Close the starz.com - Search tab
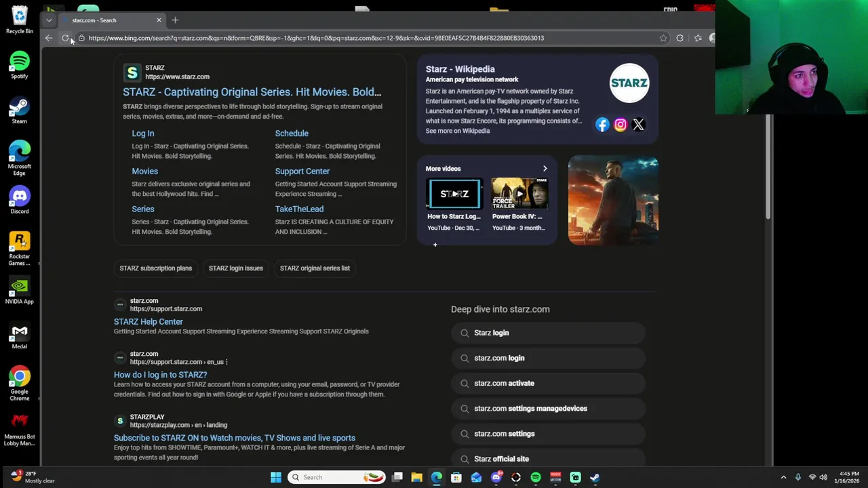Screen dimensions: 868x488 (159, 20)
